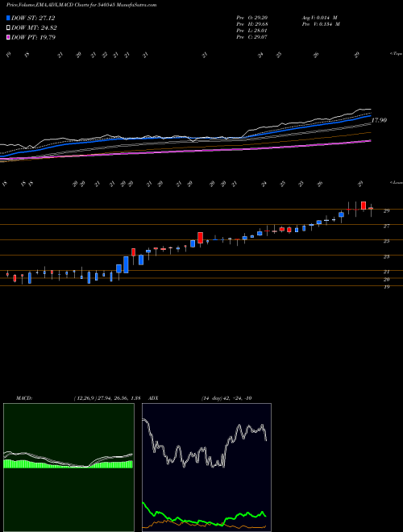Click the MACD '(12,26,9) 27.94, 26.56, 1.88' values
403x532 pixels.
pyautogui.click(x=107, y=398)
